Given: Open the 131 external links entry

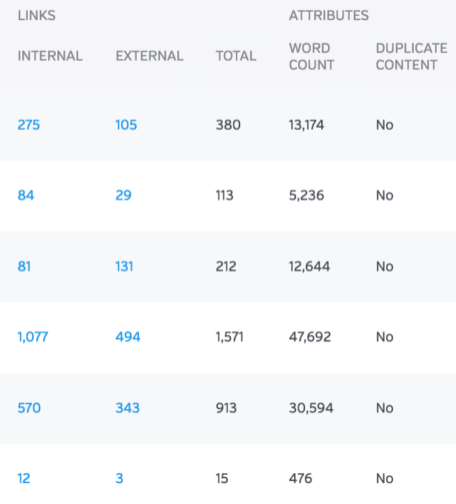Looking at the screenshot, I should click(x=124, y=266).
